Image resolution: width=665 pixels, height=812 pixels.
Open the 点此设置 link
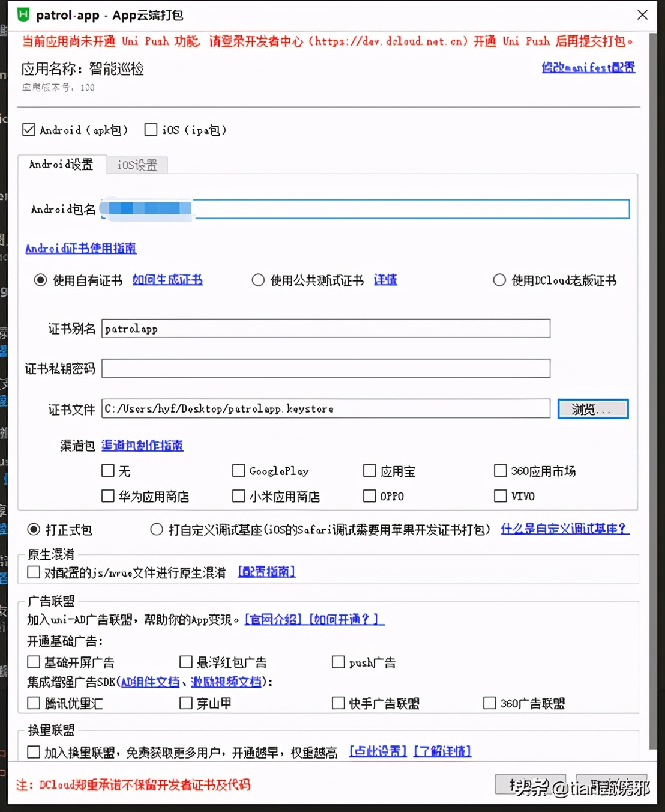[378, 751]
